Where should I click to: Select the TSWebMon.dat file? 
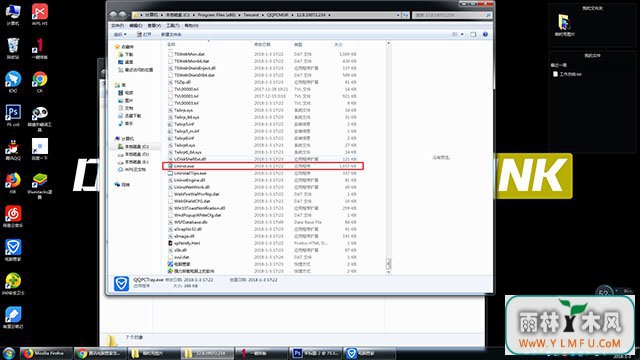[x=186, y=54]
